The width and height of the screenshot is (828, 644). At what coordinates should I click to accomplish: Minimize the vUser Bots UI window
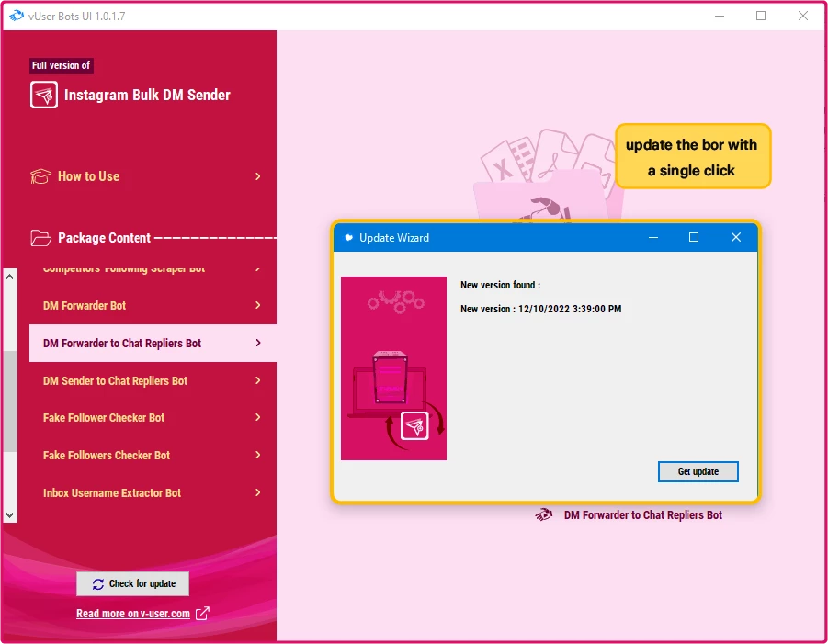coord(720,16)
